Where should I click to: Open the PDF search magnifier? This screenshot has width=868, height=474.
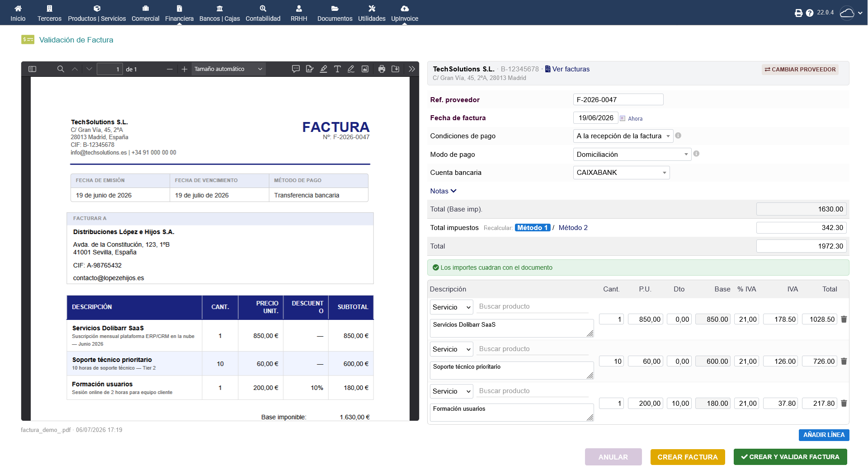tap(61, 69)
